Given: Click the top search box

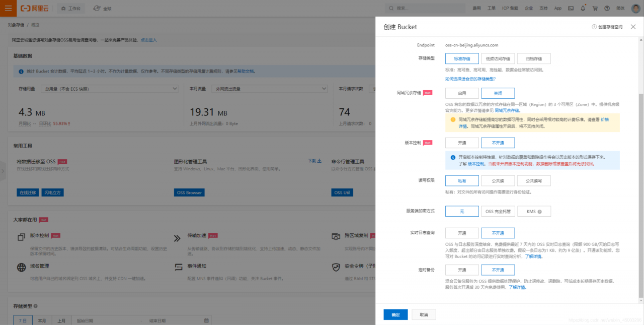Looking at the screenshot, I should (x=425, y=8).
